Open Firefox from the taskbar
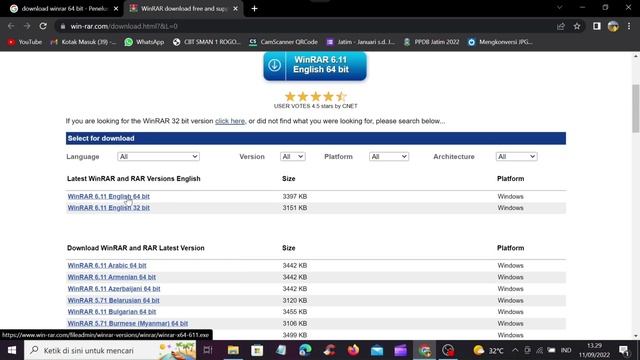Viewport: 640px width, 360px height. click(353, 350)
